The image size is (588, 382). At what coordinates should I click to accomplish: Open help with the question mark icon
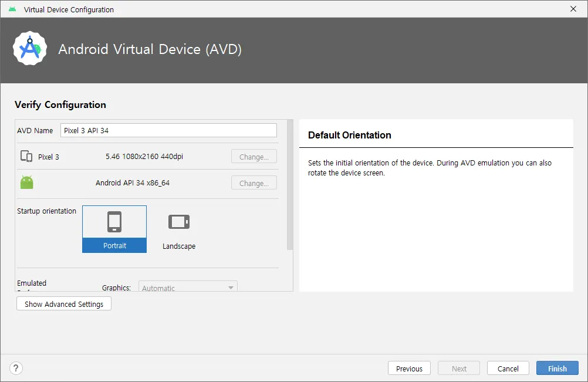click(x=16, y=368)
